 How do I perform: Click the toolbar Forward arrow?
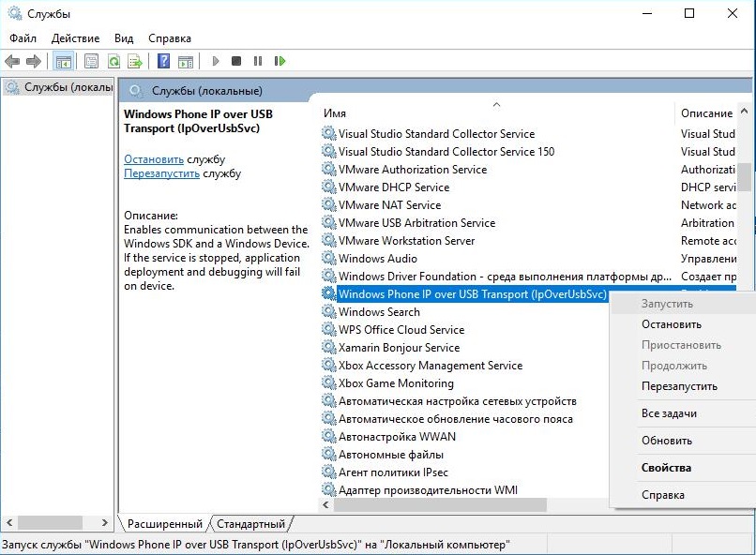click(x=33, y=61)
